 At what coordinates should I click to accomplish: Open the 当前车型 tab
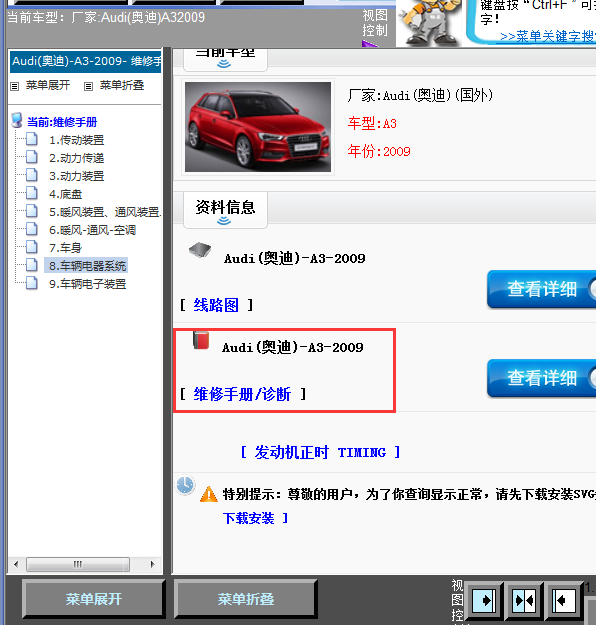[225, 59]
